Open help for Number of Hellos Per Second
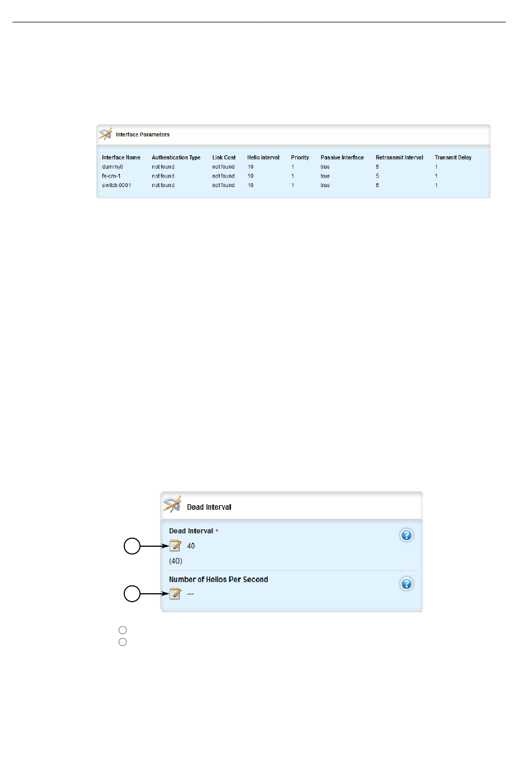 tap(407, 584)
